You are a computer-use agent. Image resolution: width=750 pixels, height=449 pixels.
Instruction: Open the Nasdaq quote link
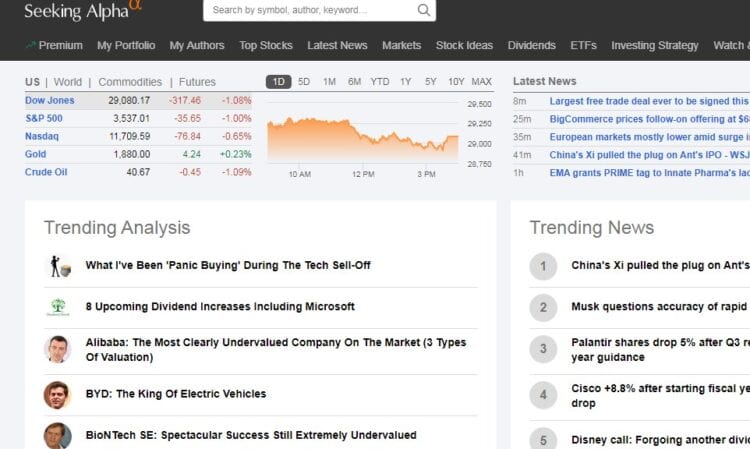[x=42, y=136]
